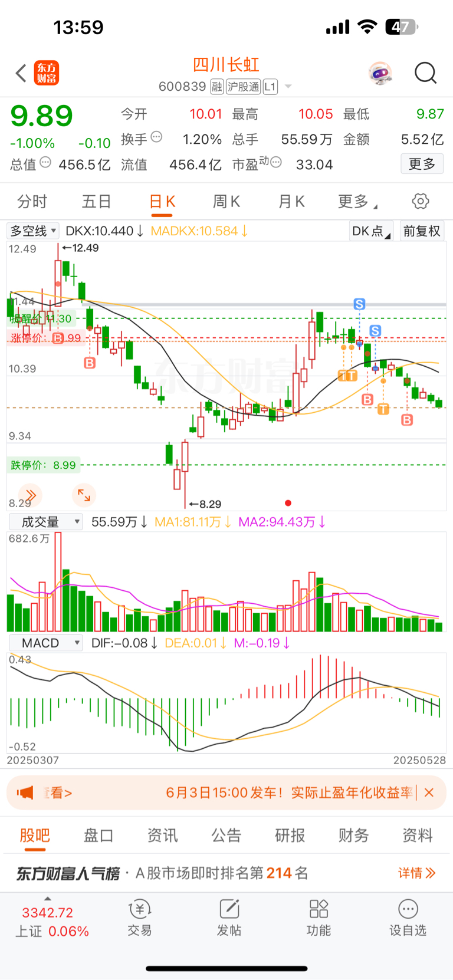The width and height of the screenshot is (453, 980).
Task: Tap the 12.49 high price annotation
Action: (x=80, y=248)
